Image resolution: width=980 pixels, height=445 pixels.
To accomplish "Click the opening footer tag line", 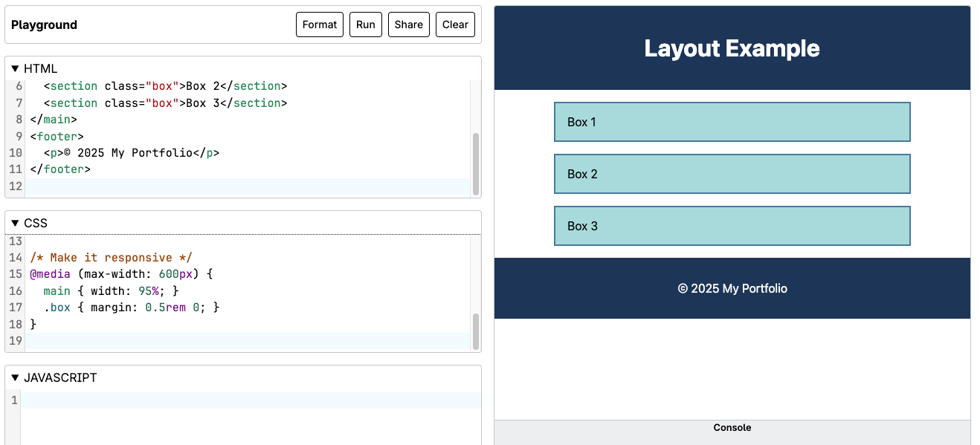I will point(57,136).
